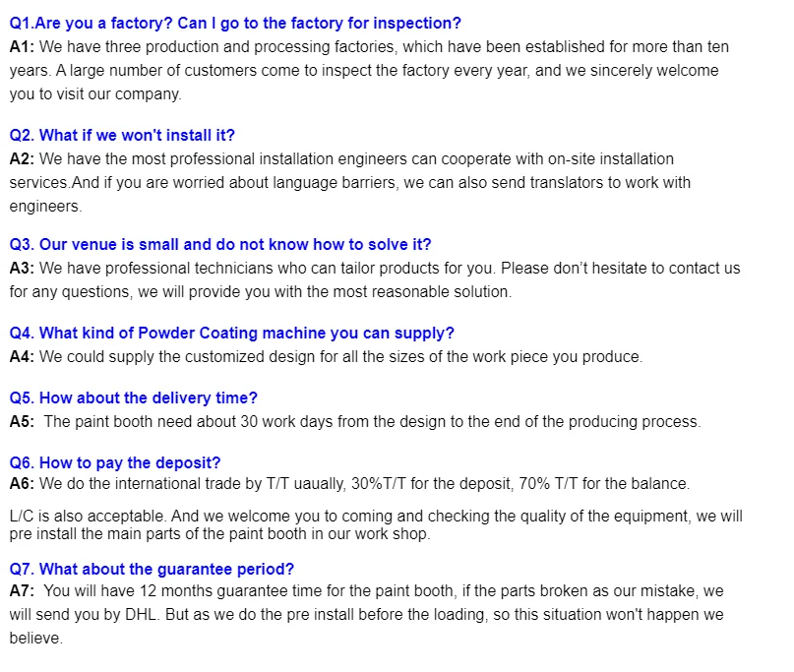Click the Q7 guarantee period question
This screenshot has height=672, width=794.
152,570
